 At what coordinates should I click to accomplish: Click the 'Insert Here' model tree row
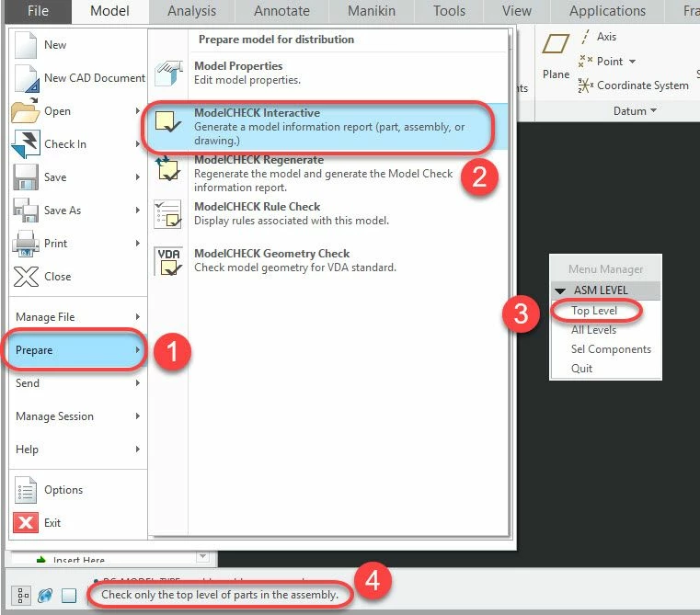click(x=78, y=560)
